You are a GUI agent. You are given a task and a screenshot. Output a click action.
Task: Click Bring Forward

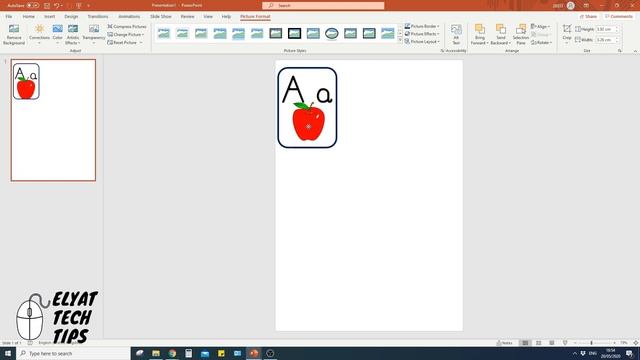point(480,35)
